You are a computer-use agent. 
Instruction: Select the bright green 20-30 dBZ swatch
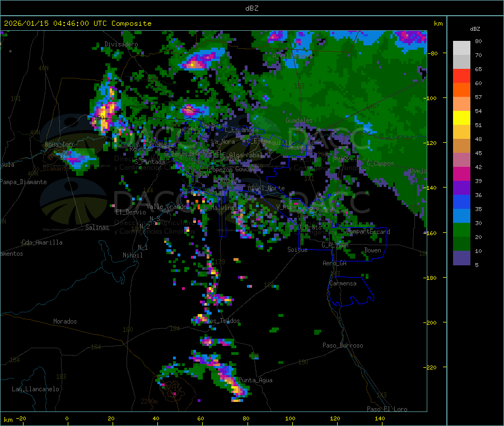[461, 230]
